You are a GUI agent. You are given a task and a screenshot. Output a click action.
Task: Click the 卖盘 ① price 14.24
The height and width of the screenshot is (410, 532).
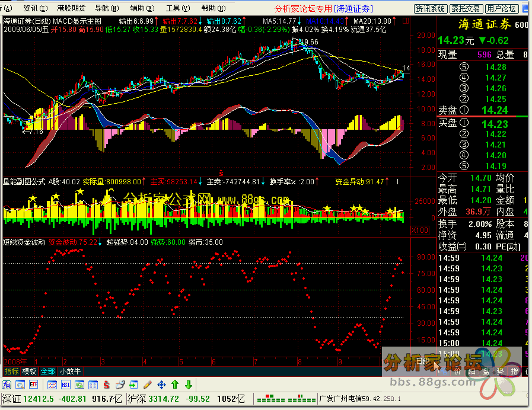point(495,110)
